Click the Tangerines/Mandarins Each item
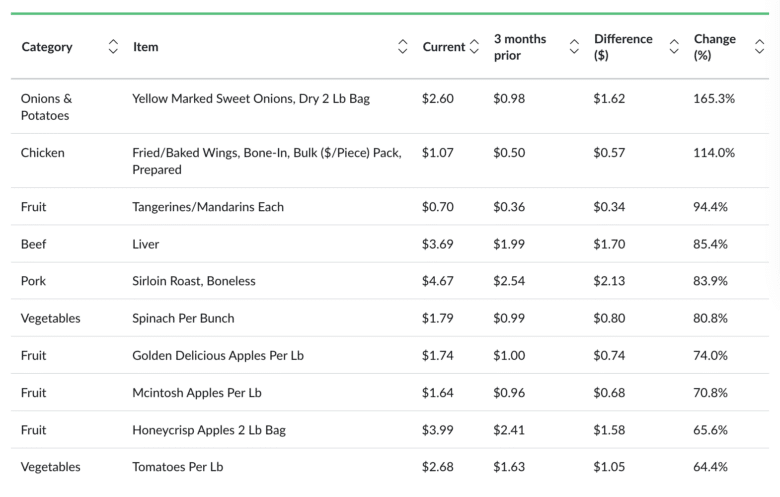This screenshot has height=497, width=780. 208,207
